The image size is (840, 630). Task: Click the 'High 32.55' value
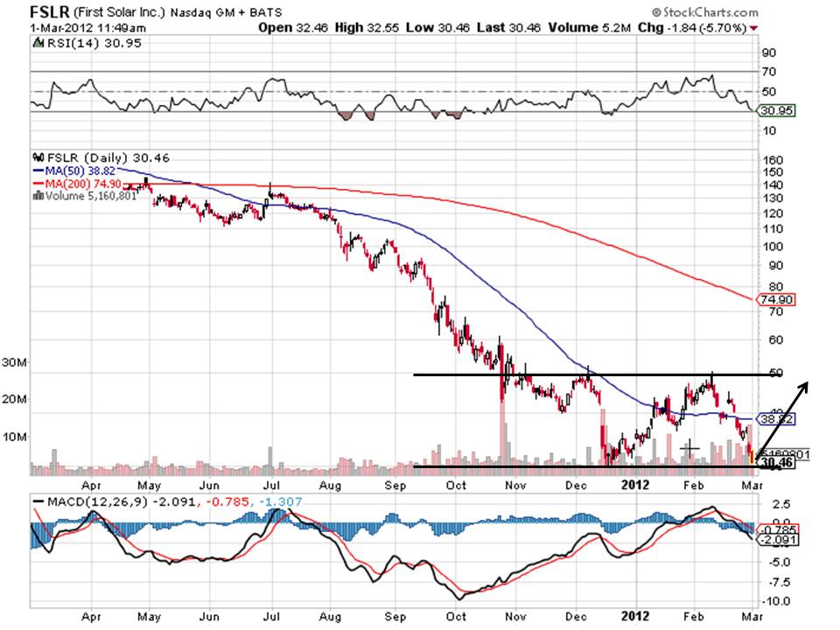click(367, 27)
